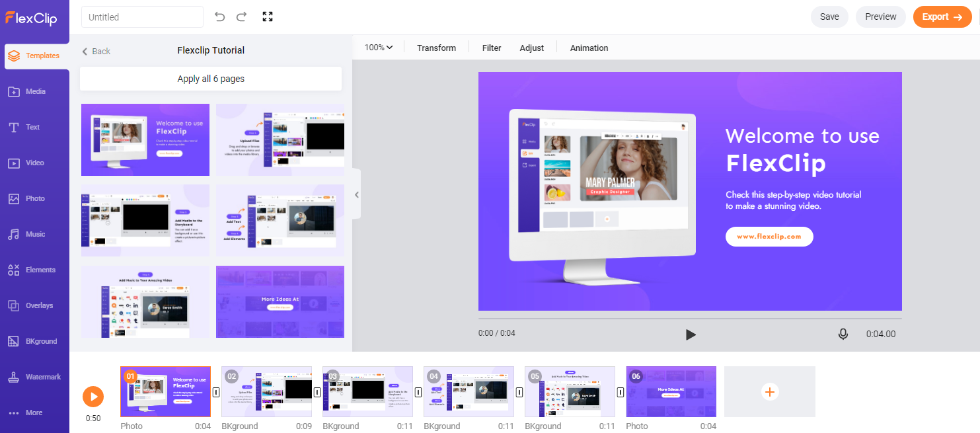The width and height of the screenshot is (980, 433).
Task: Select storyboard clip 06
Action: point(671,391)
